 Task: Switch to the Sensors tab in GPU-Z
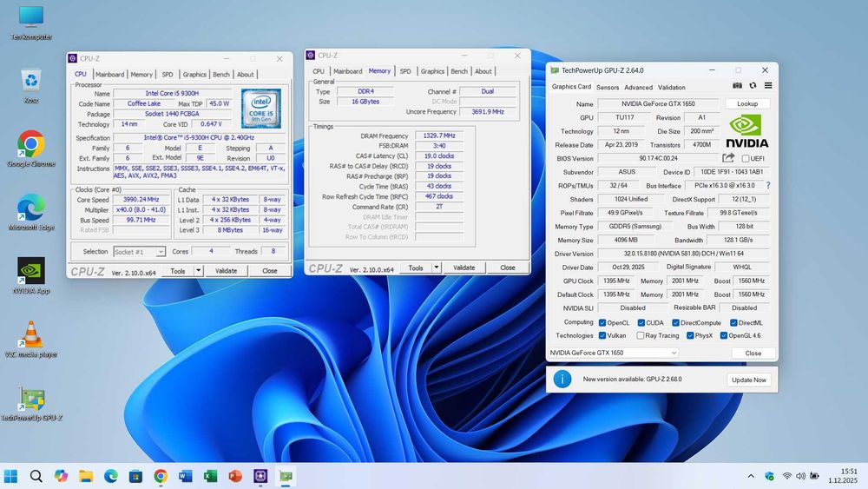pos(608,87)
